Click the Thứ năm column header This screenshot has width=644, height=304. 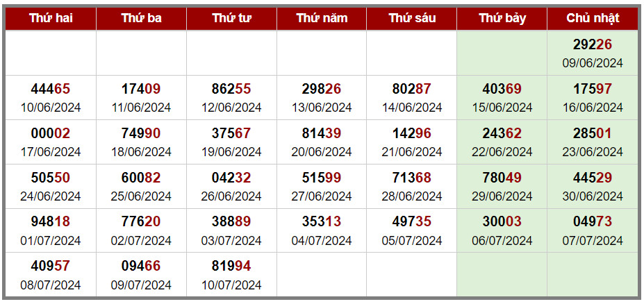(x=322, y=19)
